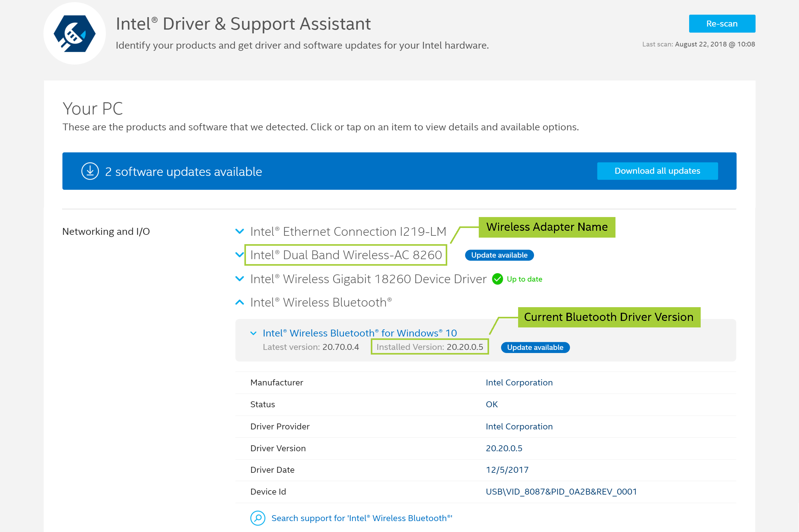Viewport: 799px width, 532px height.
Task: Click Download all updates button
Action: pos(657,171)
